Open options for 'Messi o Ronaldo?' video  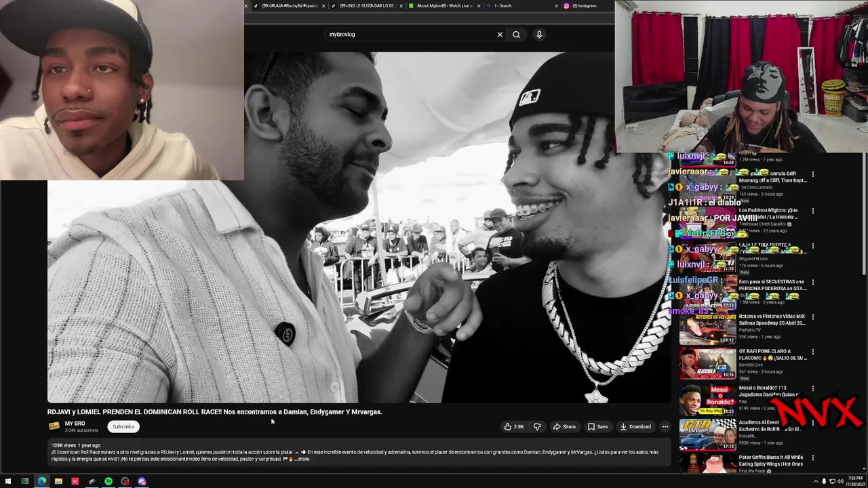tap(813, 388)
